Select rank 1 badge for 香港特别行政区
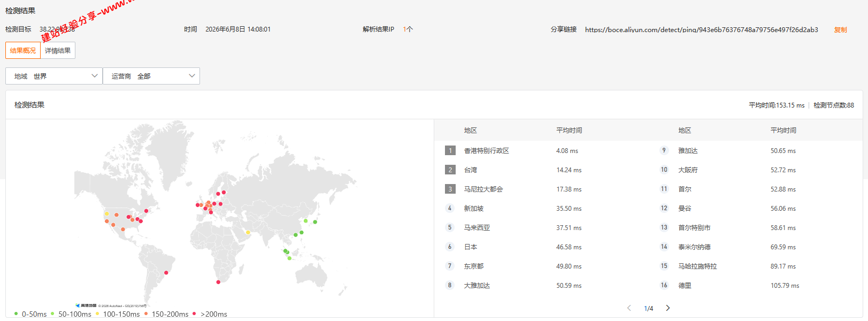 click(450, 150)
